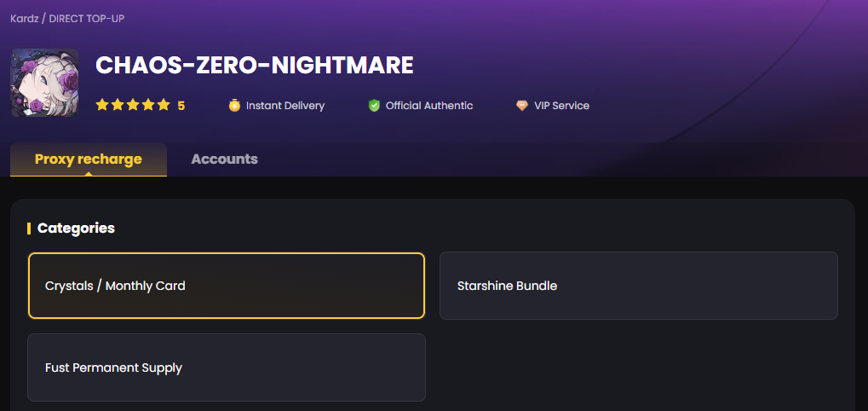Choose the Starshine Bundle category

tap(638, 286)
